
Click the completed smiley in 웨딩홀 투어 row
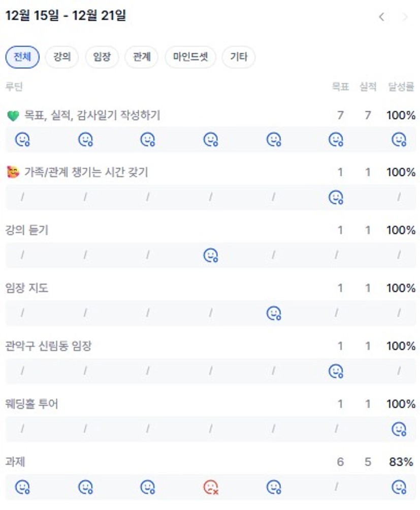click(x=399, y=429)
